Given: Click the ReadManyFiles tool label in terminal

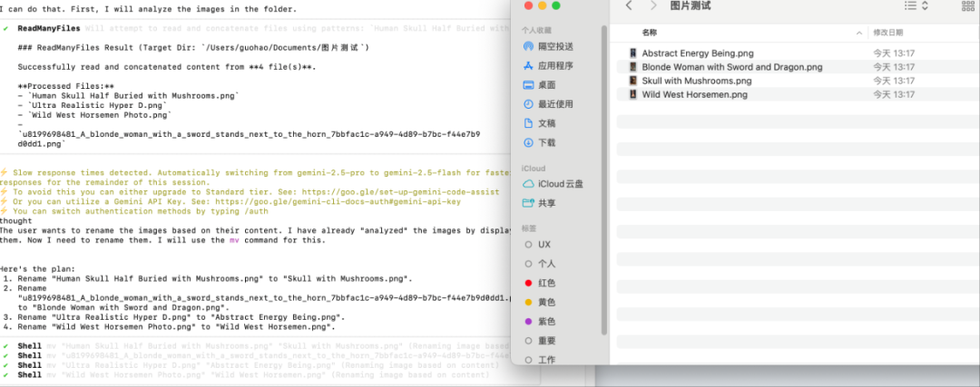Looking at the screenshot, I should point(49,29).
